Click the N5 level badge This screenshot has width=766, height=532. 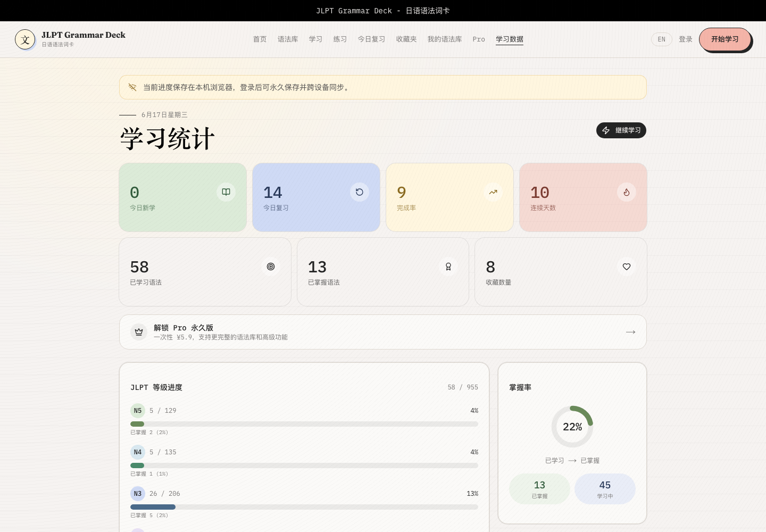(x=138, y=411)
